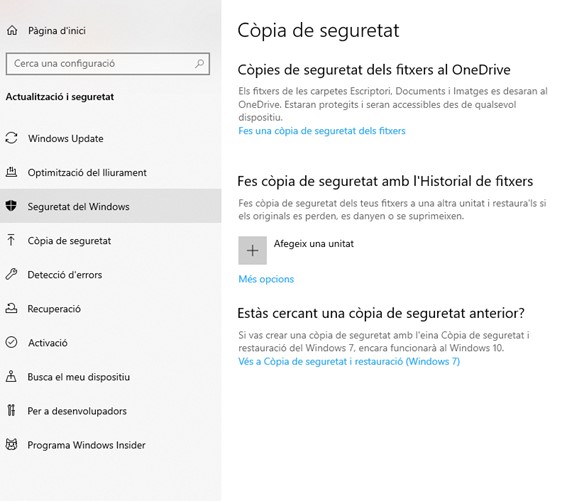Click the search magnifier icon in the box

[x=200, y=64]
